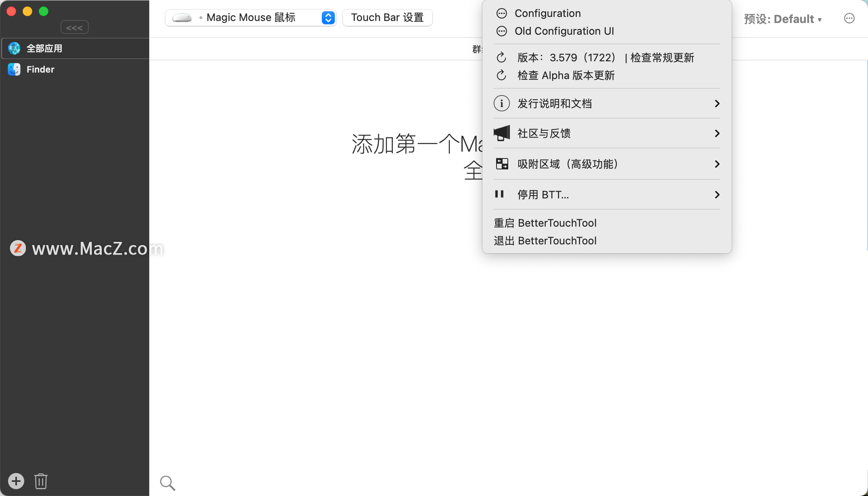Minimize the window with the yellow button

click(28, 11)
